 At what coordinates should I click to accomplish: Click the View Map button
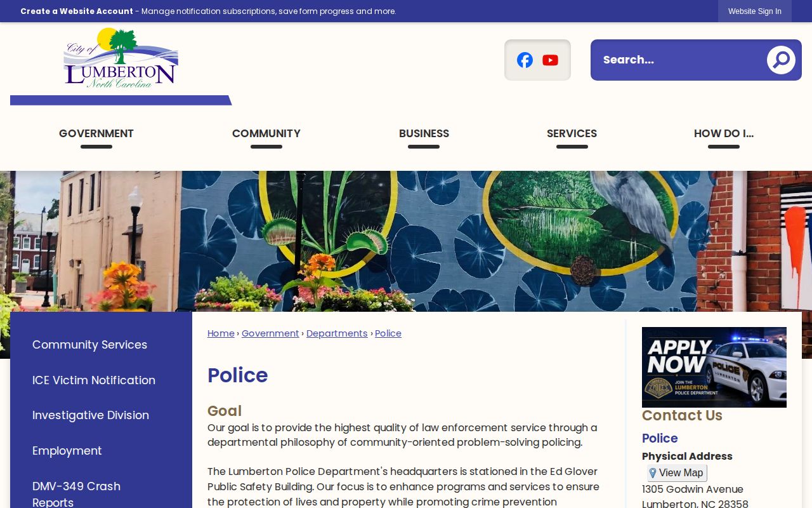click(677, 473)
